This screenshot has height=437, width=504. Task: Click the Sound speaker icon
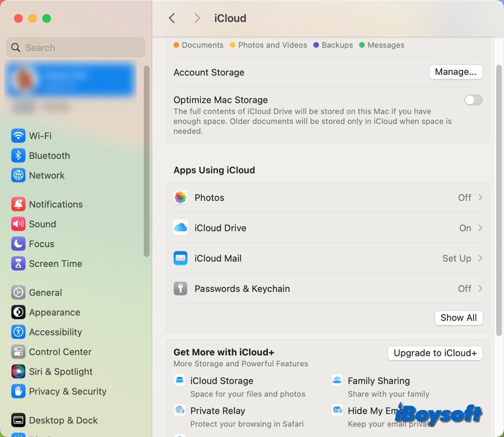point(18,224)
